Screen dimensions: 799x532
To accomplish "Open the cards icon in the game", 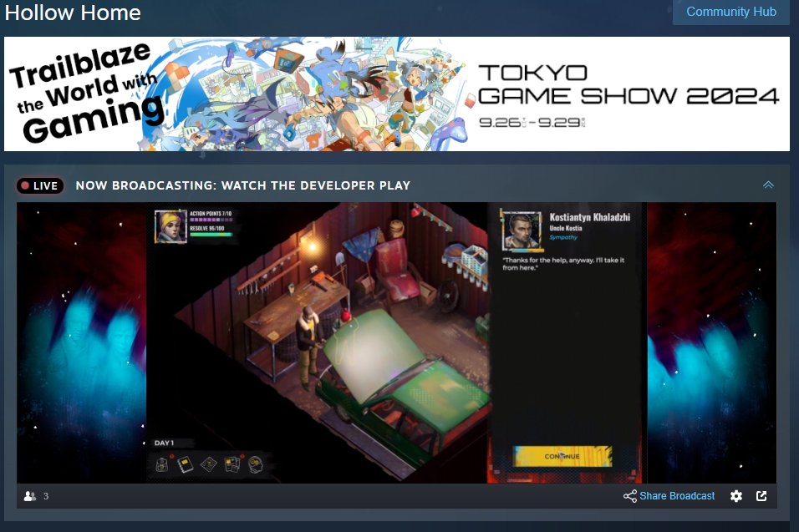I will [x=232, y=464].
